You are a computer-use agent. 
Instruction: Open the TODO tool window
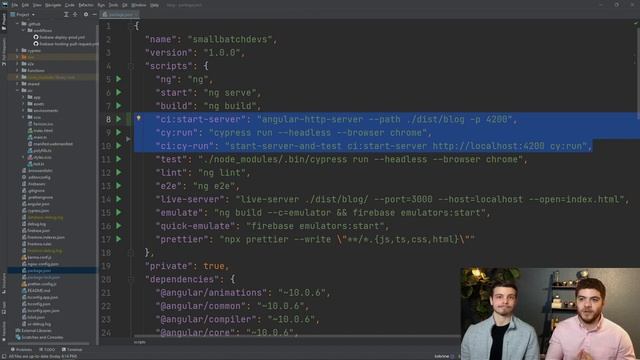point(47,350)
